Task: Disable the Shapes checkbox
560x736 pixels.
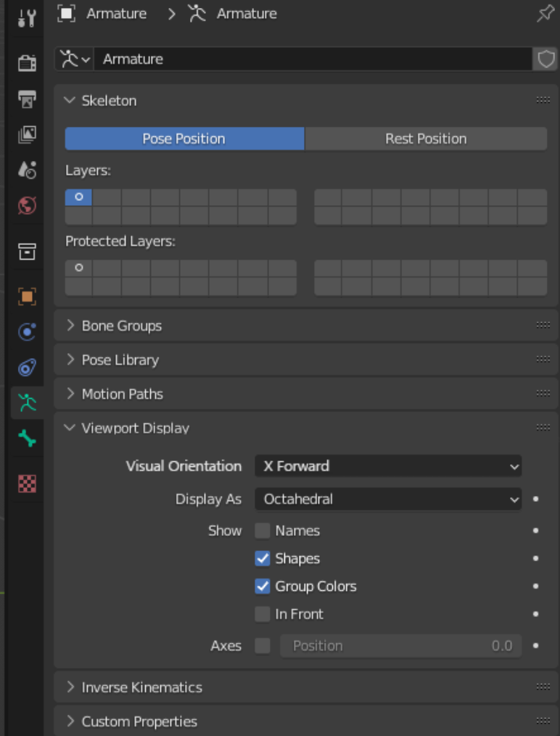Action: pyautogui.click(x=263, y=558)
